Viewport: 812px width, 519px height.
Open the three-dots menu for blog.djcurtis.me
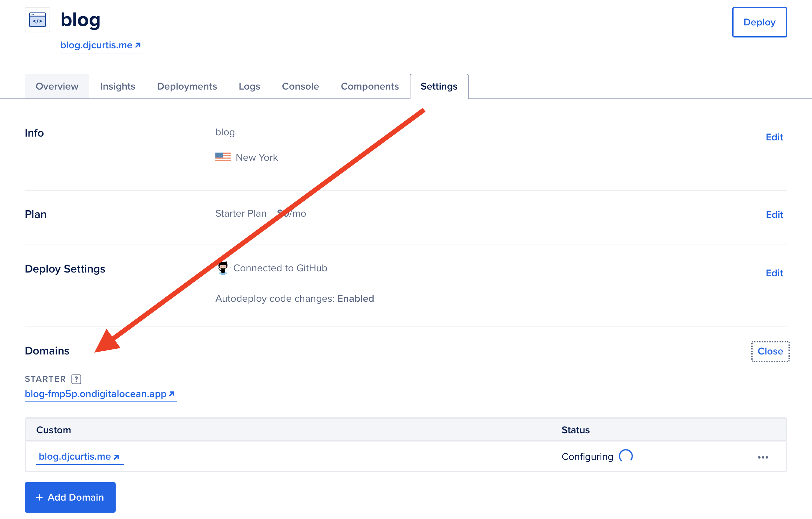click(763, 457)
